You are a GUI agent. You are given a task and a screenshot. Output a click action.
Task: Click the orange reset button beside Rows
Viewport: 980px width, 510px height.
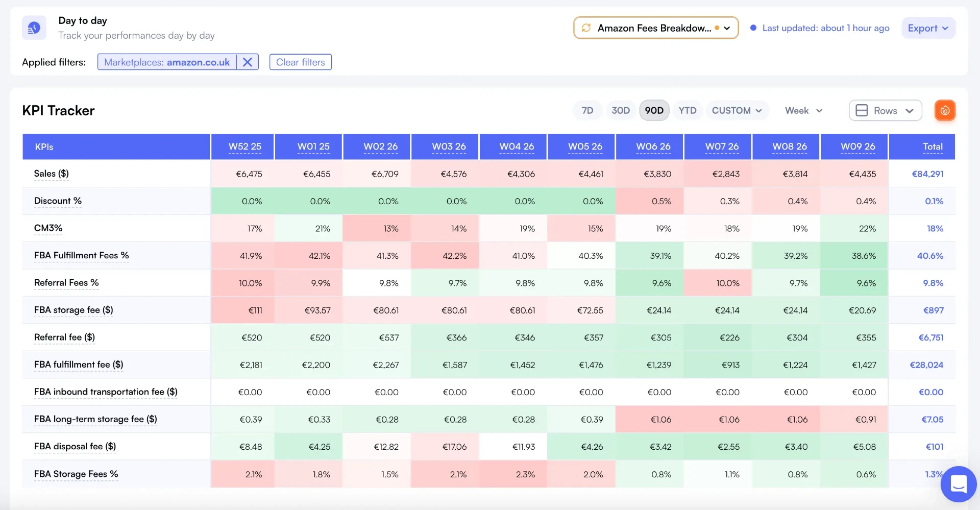945,110
